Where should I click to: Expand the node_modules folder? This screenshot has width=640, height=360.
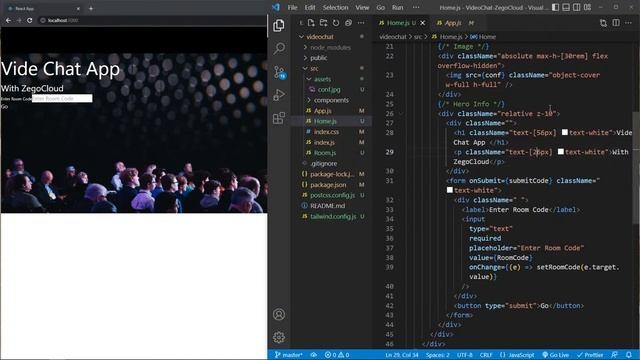click(x=305, y=47)
